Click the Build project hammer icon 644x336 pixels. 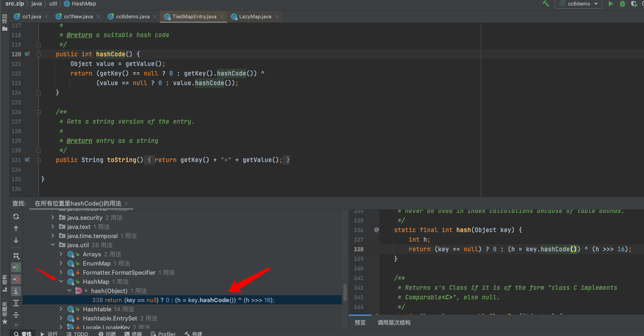[x=546, y=4]
